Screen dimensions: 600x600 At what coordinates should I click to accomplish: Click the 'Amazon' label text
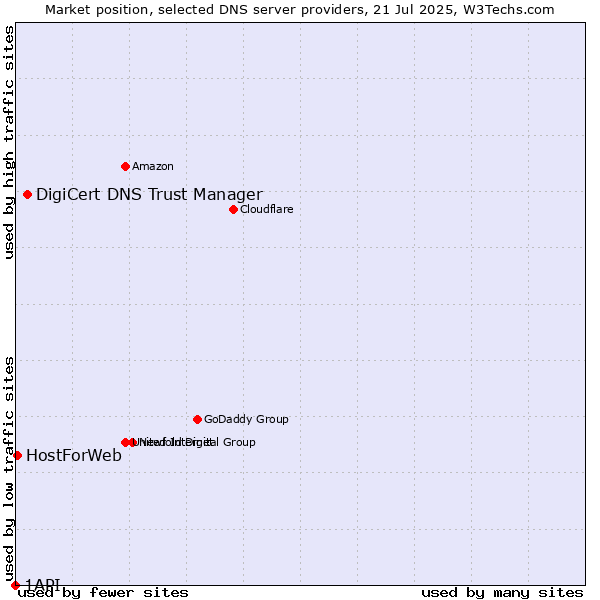point(153,166)
